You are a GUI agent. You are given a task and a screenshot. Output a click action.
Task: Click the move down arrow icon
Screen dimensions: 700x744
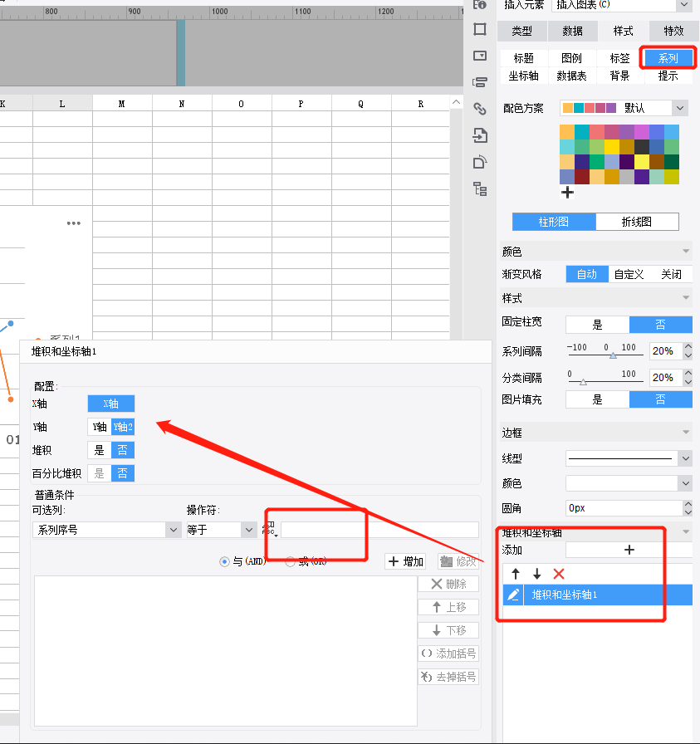pos(536,574)
